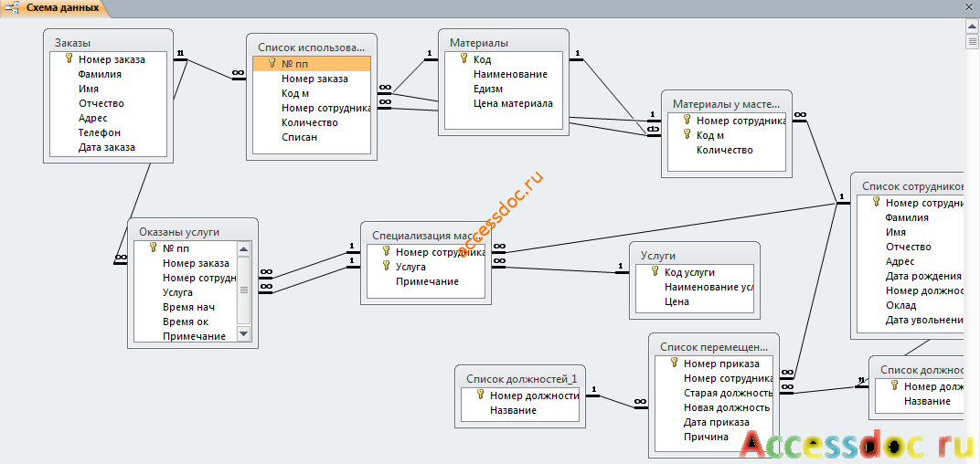Click key icon in Список сотрудников table
Image resolution: width=980 pixels, height=464 pixels.
pyautogui.click(x=876, y=203)
